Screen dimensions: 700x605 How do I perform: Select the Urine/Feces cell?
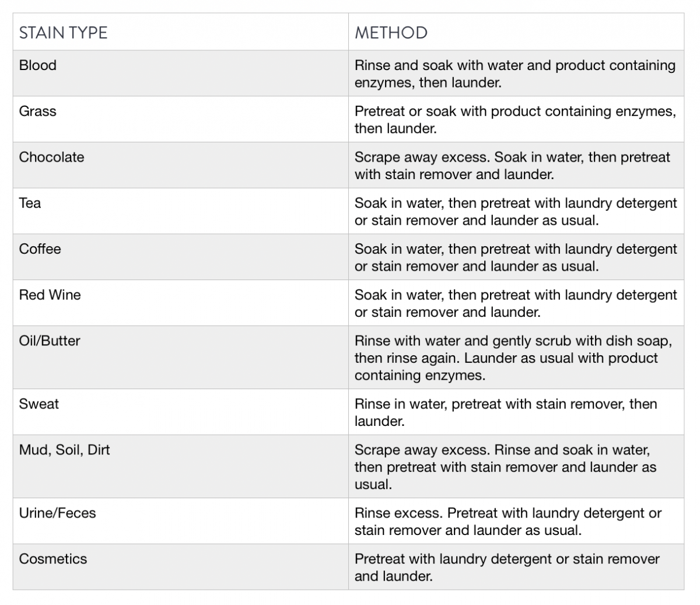[x=57, y=513]
